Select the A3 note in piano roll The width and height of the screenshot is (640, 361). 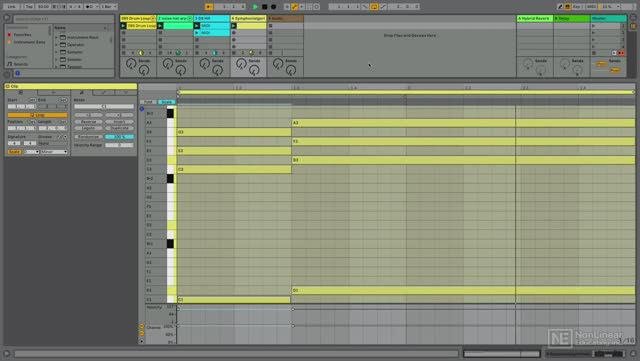pyautogui.click(x=463, y=123)
